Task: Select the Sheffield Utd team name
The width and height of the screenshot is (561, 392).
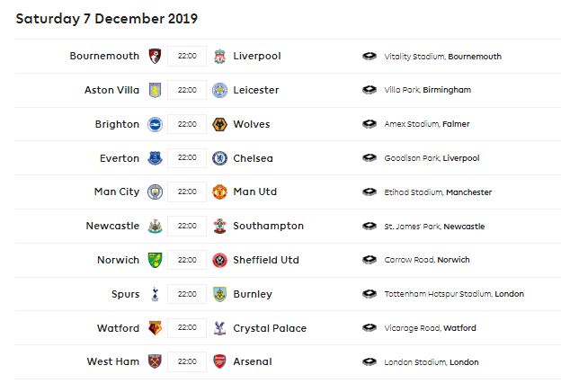Action: (x=266, y=260)
